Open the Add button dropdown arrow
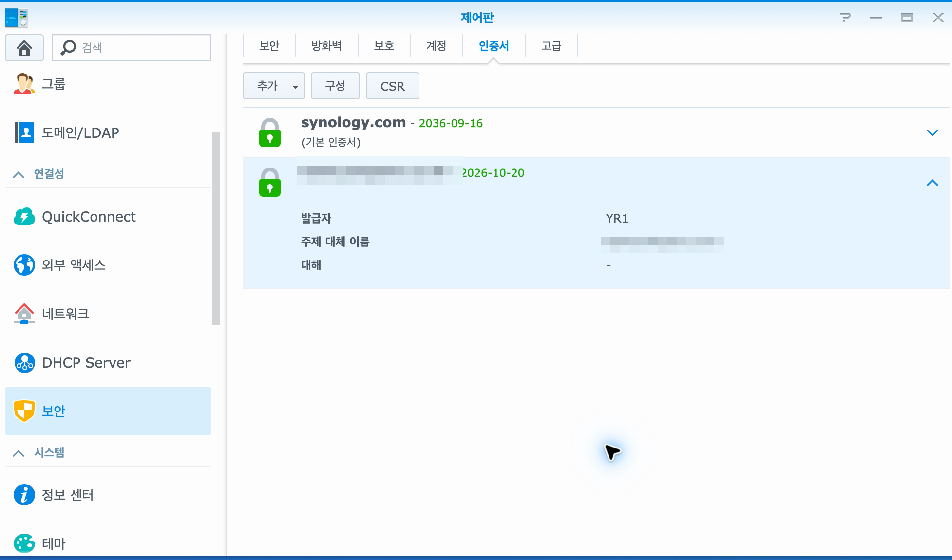 pos(295,86)
